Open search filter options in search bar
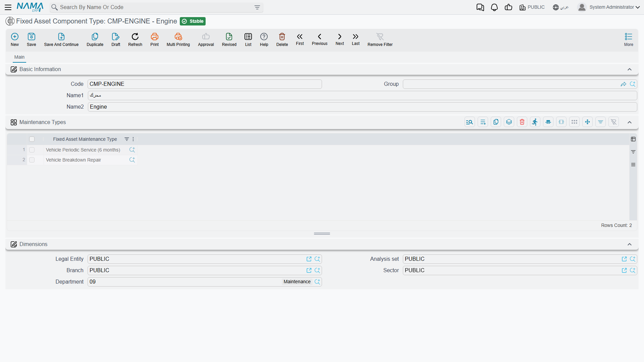The height and width of the screenshot is (362, 644). 257,7
